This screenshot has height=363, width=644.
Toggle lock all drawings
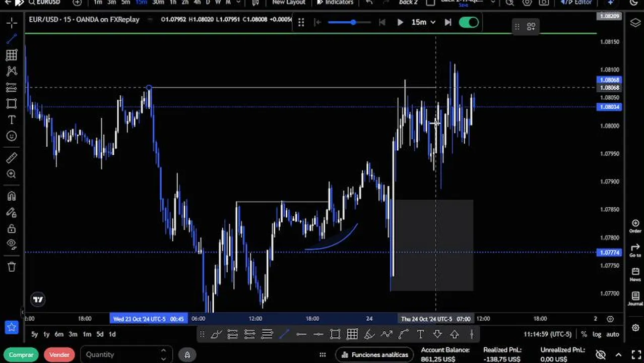click(12, 228)
